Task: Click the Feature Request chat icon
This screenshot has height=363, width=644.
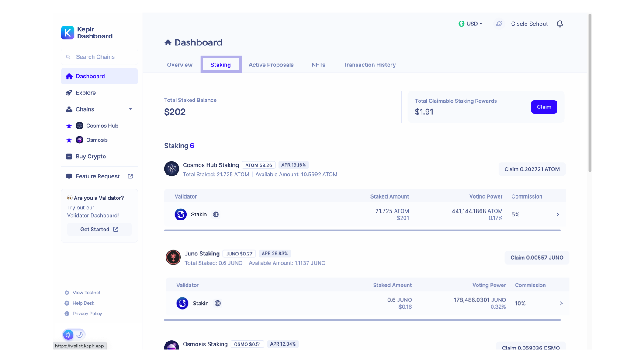Action: click(x=69, y=176)
